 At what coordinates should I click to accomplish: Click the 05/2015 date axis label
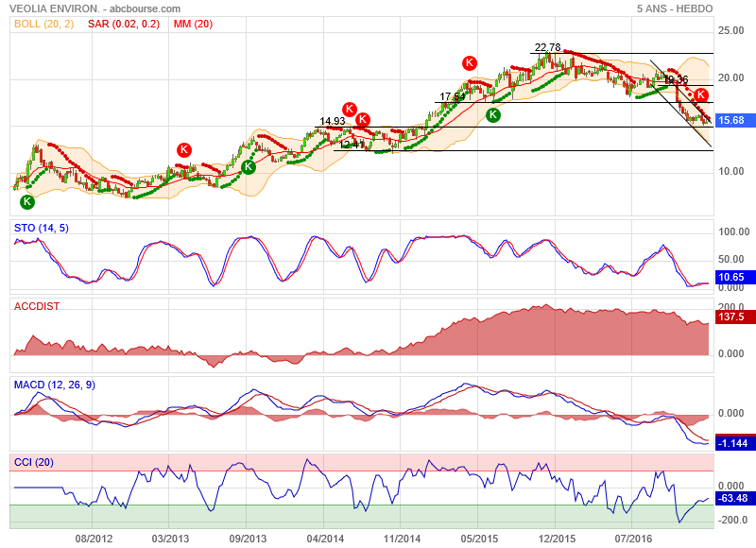point(479,539)
